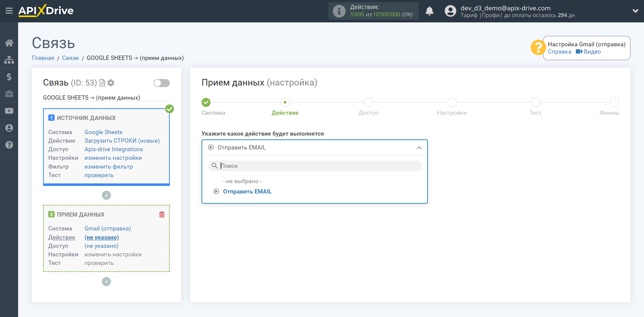Click the ApiX-Drive logo

coord(46,11)
